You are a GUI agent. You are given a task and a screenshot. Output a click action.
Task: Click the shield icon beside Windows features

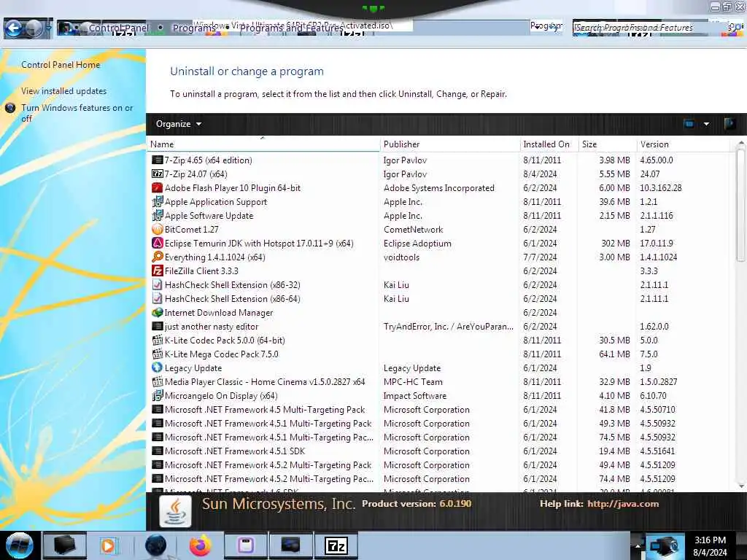[10, 108]
